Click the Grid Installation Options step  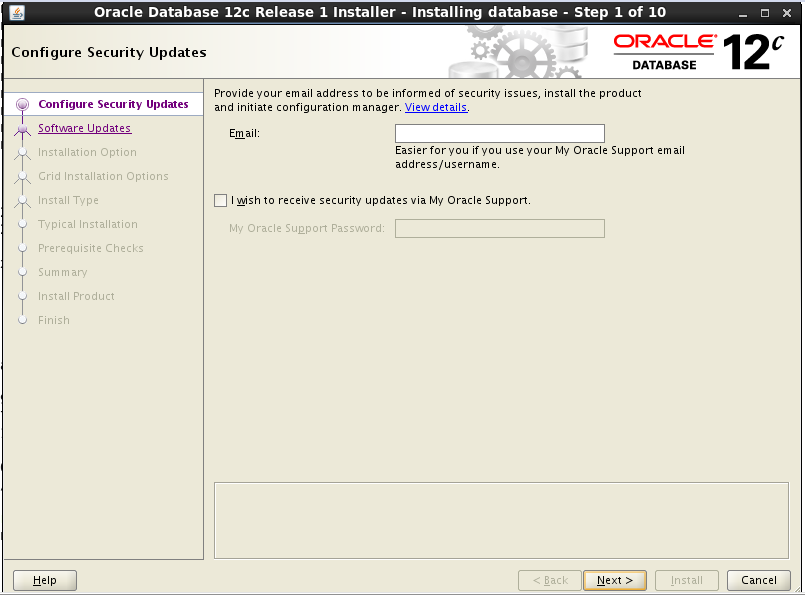[x=103, y=176]
